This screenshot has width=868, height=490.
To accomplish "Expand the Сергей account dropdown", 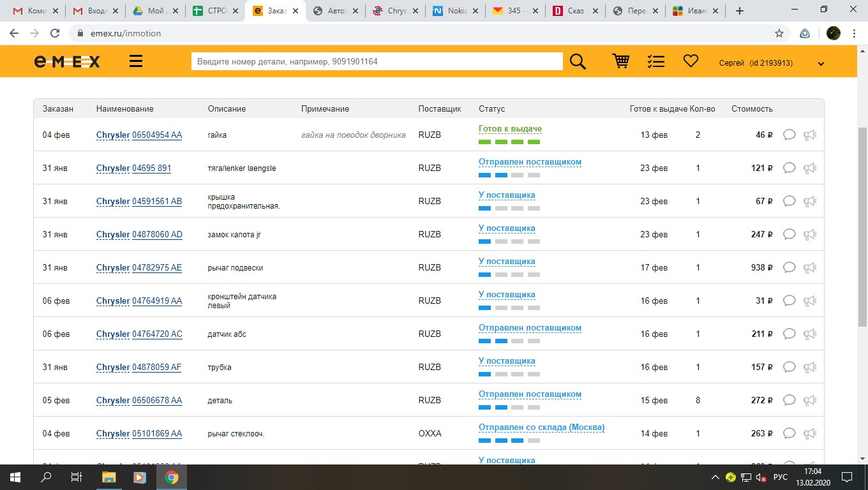I will (821, 64).
